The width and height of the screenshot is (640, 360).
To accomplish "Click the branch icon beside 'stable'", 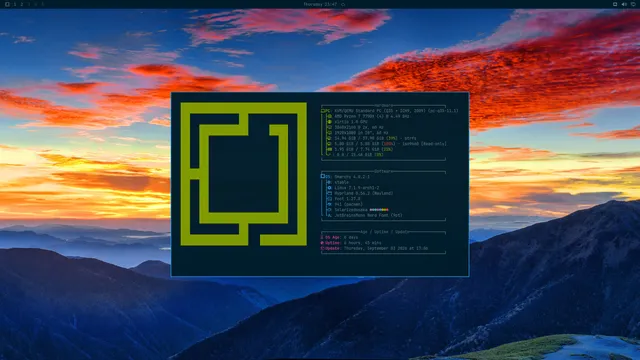I will (x=330, y=182).
